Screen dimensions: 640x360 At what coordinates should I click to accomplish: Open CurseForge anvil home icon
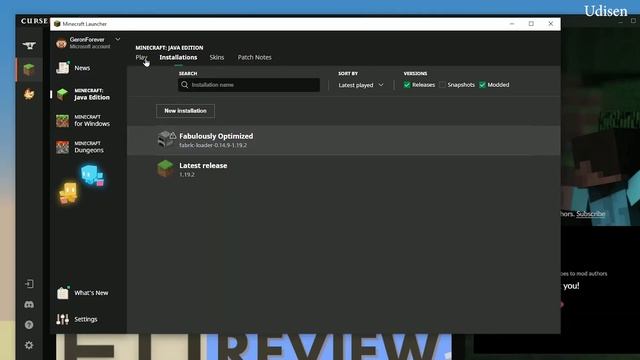coord(29,45)
